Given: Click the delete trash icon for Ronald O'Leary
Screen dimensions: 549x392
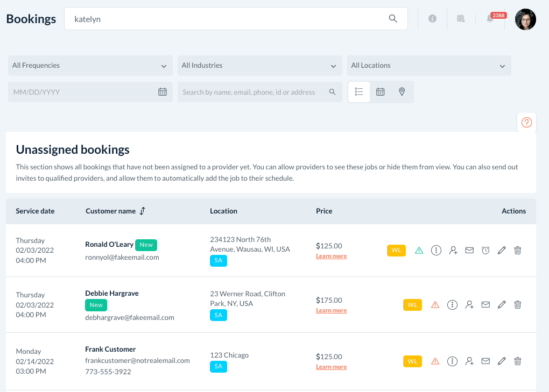Looking at the screenshot, I should (x=517, y=250).
